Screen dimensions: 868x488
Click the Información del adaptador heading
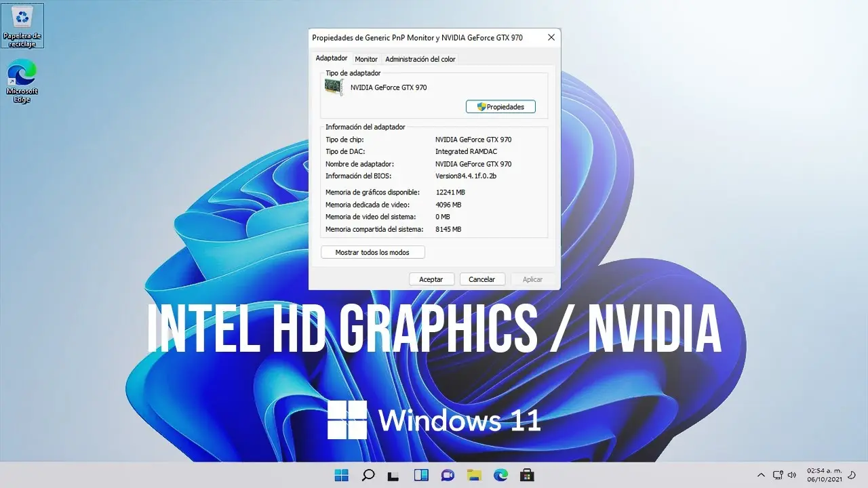point(366,127)
